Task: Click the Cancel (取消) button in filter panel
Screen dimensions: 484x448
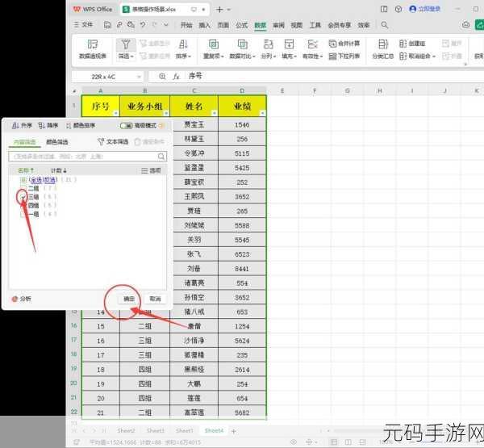Action: pos(155,299)
